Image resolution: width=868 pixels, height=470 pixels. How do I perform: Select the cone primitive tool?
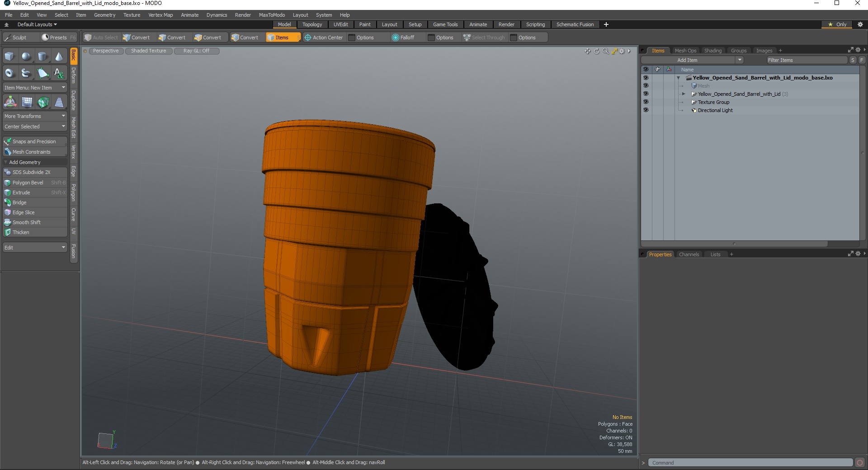tap(59, 56)
